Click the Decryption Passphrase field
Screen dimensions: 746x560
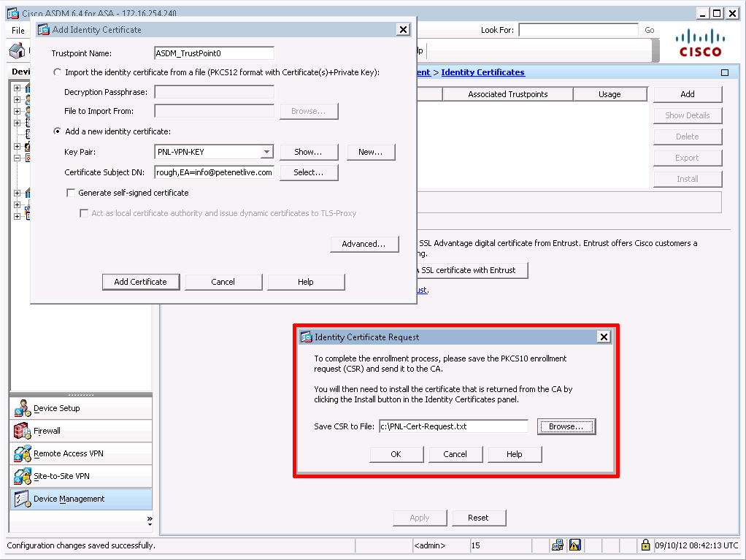pyautogui.click(x=214, y=92)
